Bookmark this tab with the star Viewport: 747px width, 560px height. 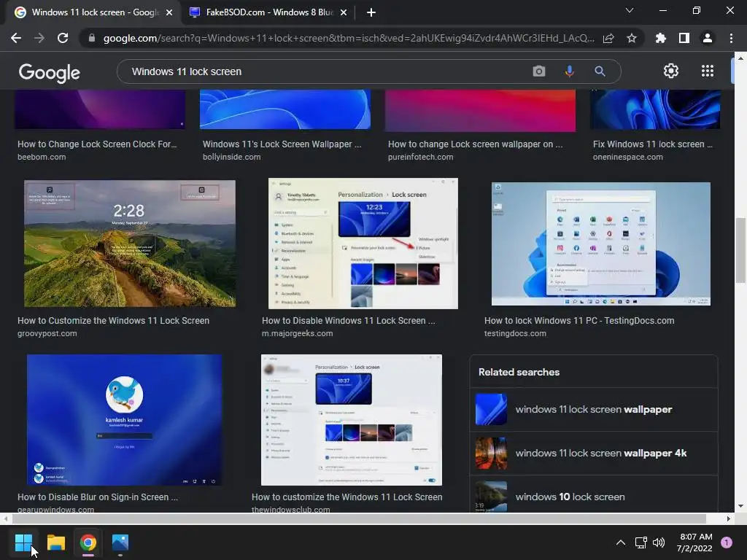[x=632, y=38]
